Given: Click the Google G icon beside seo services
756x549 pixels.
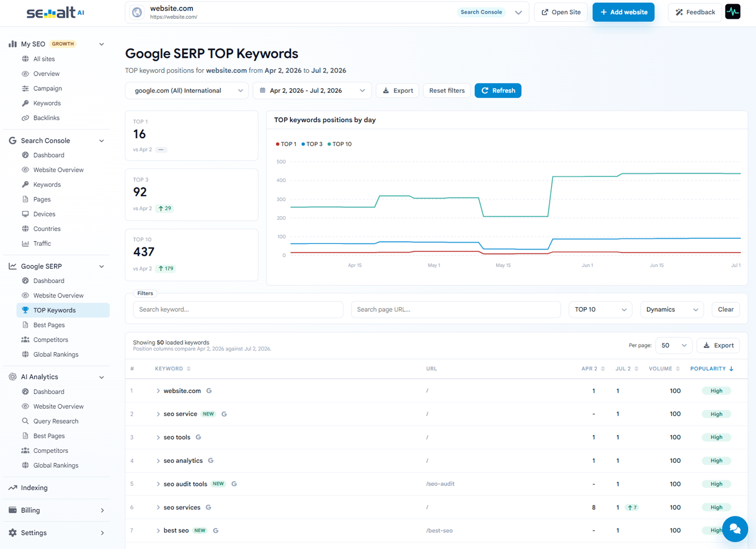Looking at the screenshot, I should [208, 507].
